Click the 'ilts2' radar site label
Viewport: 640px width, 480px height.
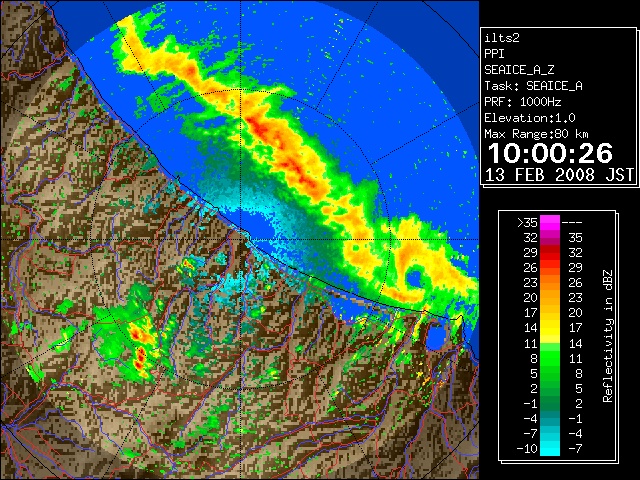pos(502,38)
